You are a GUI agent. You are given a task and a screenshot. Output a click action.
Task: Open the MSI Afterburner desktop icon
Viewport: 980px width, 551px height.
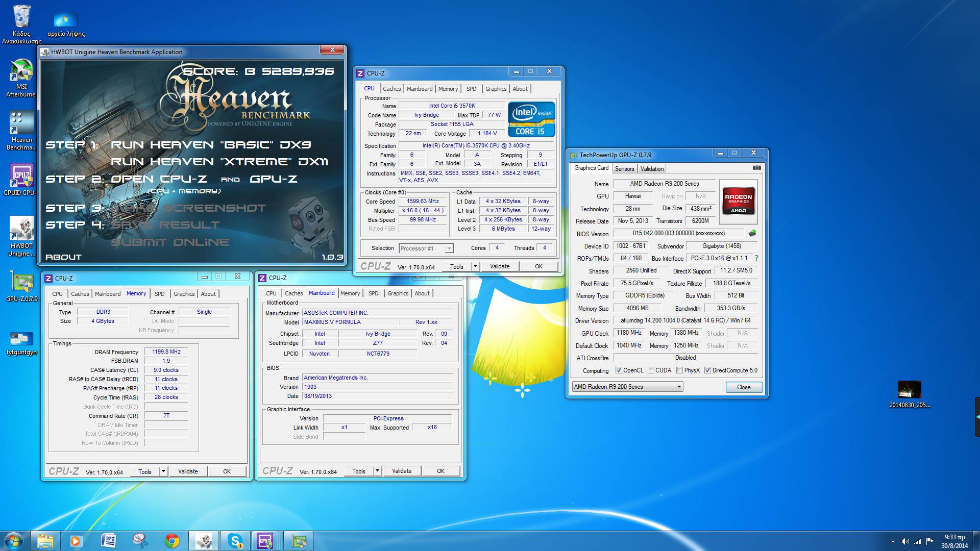pos(21,78)
